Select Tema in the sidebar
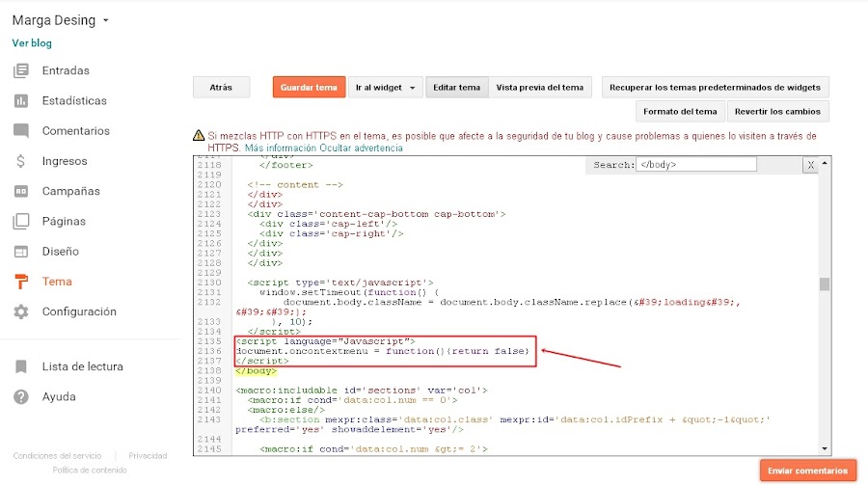 [x=57, y=282]
